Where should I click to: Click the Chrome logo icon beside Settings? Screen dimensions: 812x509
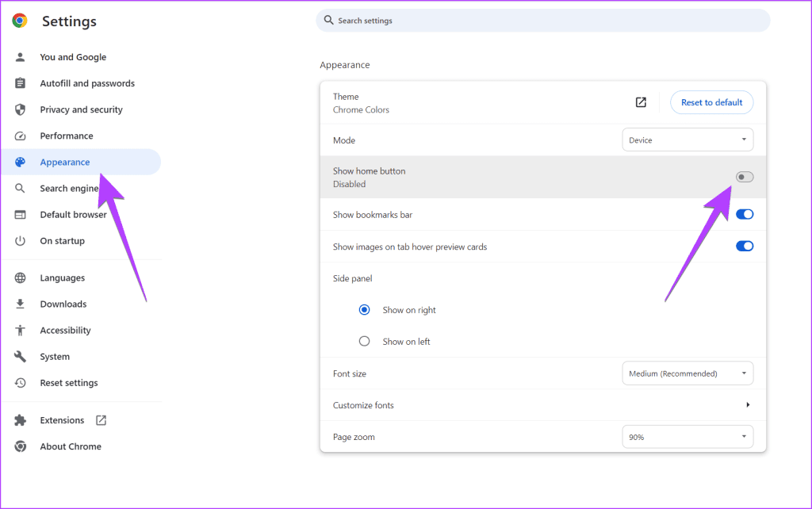pos(20,21)
